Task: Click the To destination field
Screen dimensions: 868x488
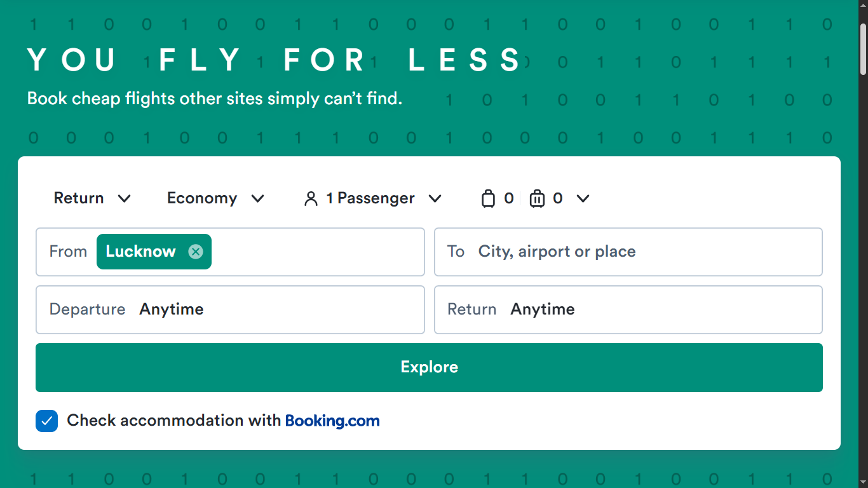Action: pyautogui.click(x=628, y=252)
